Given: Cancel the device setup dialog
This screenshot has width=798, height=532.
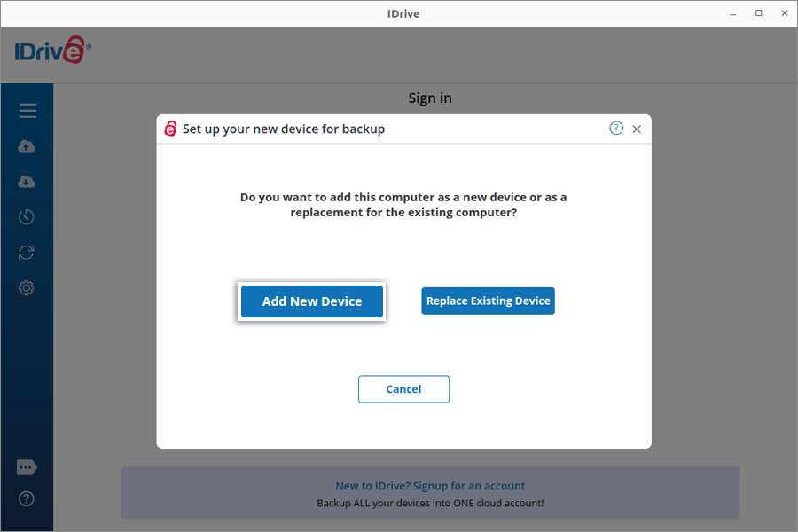Looking at the screenshot, I should 403,389.
